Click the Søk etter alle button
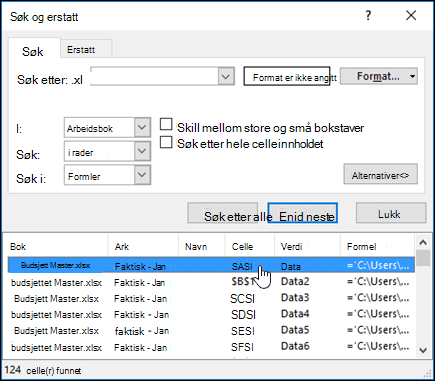The width and height of the screenshot is (435, 381). click(223, 213)
